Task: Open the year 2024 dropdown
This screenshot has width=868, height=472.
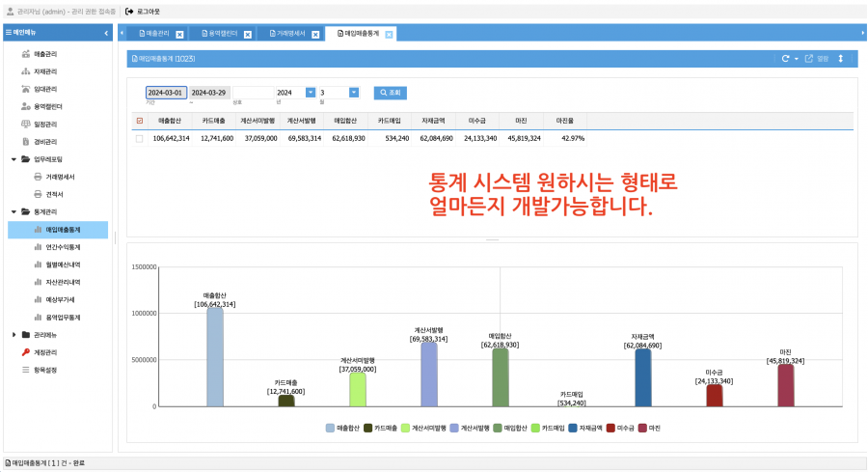Action: (x=311, y=93)
